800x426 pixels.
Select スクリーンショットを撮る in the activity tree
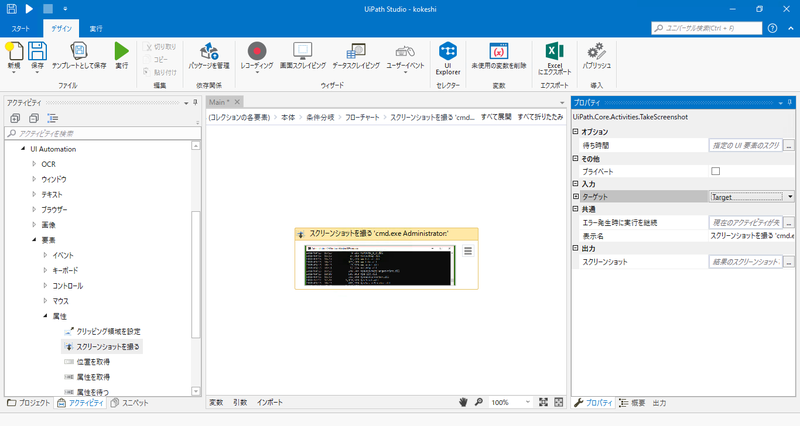point(102,346)
